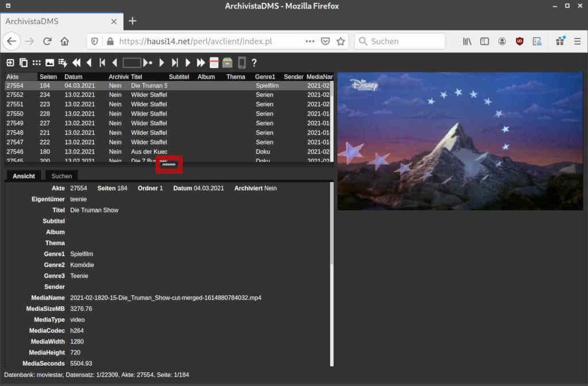Click the uBlock Origin shield icon

tap(519, 41)
